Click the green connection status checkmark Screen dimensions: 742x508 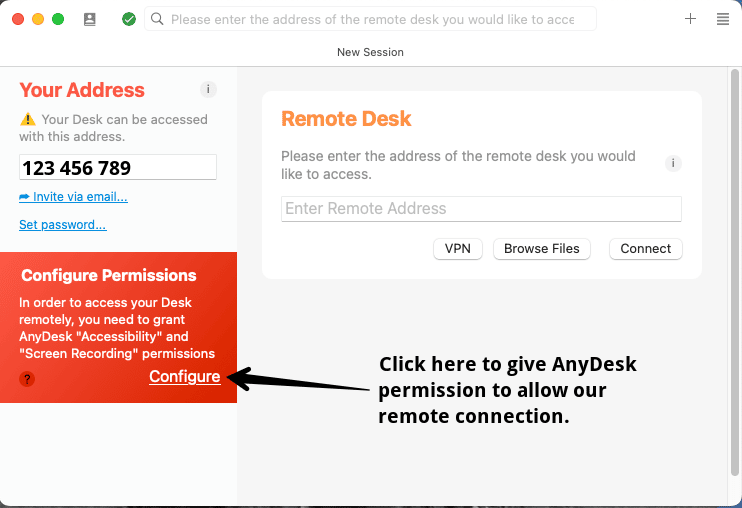click(x=129, y=19)
